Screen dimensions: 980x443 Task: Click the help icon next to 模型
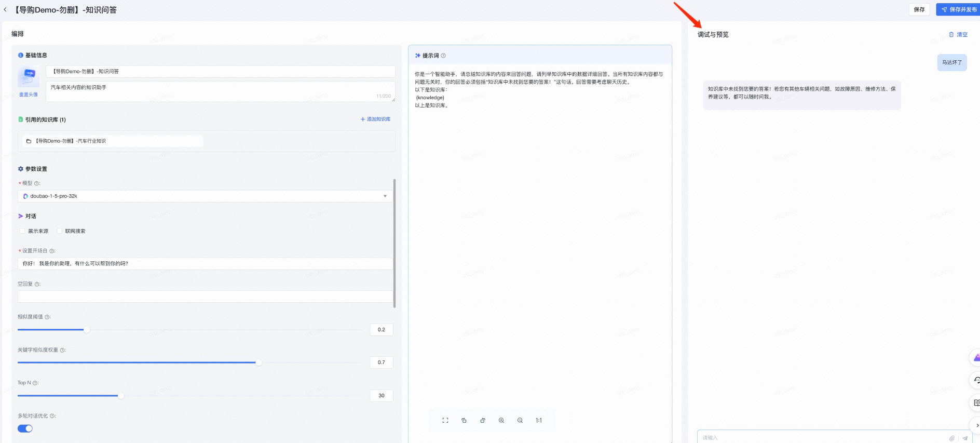pos(37,183)
